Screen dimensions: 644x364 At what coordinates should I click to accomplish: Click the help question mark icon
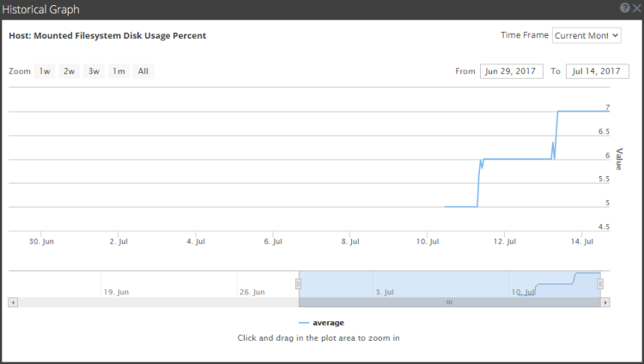(x=624, y=7)
